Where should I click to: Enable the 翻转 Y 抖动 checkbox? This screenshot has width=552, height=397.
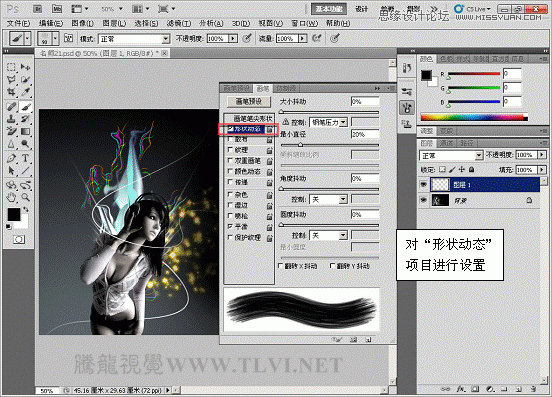[x=333, y=266]
